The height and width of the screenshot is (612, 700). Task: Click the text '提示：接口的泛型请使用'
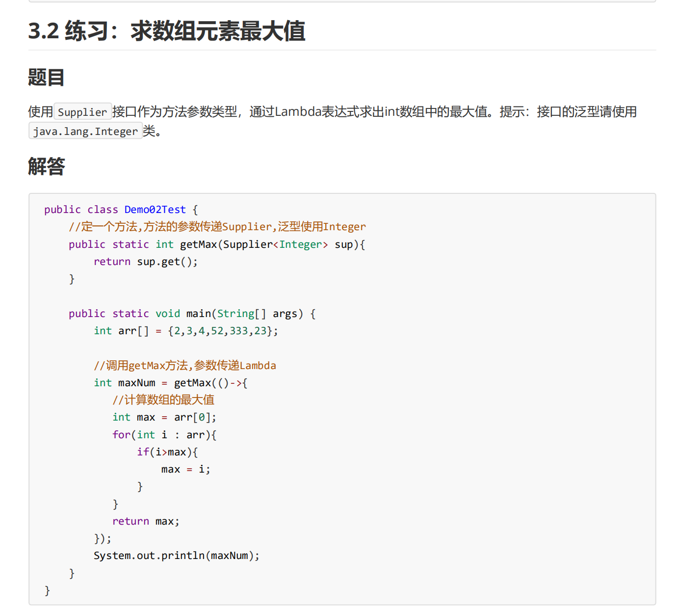point(568,112)
